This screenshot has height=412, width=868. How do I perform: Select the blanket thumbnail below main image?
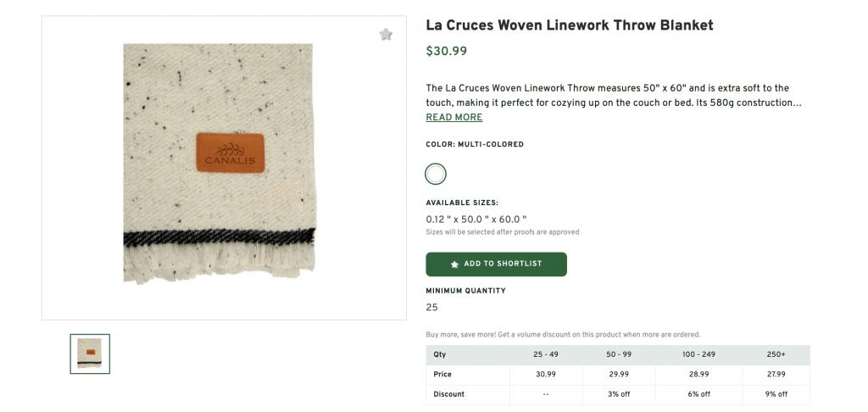click(x=90, y=354)
